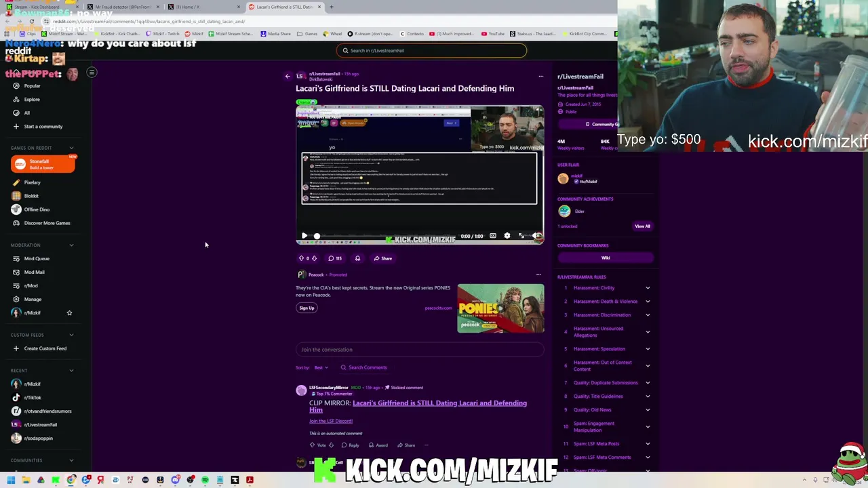Expand rule 2 Harassment: Death & Violence

pyautogui.click(x=648, y=302)
